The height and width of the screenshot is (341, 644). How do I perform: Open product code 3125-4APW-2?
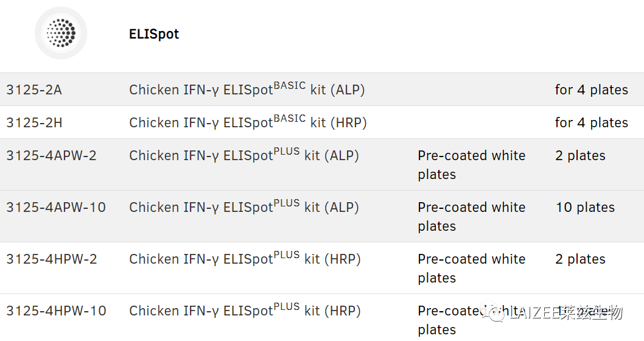[51, 156]
